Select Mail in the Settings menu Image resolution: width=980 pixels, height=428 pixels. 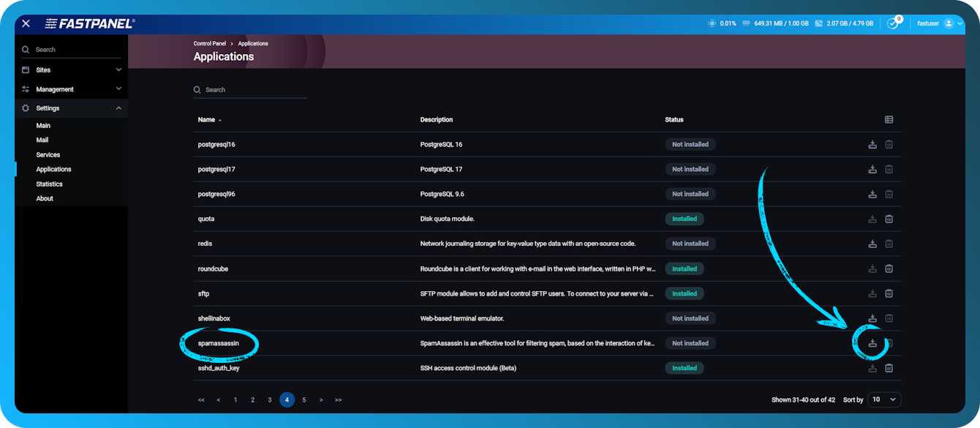coord(42,140)
